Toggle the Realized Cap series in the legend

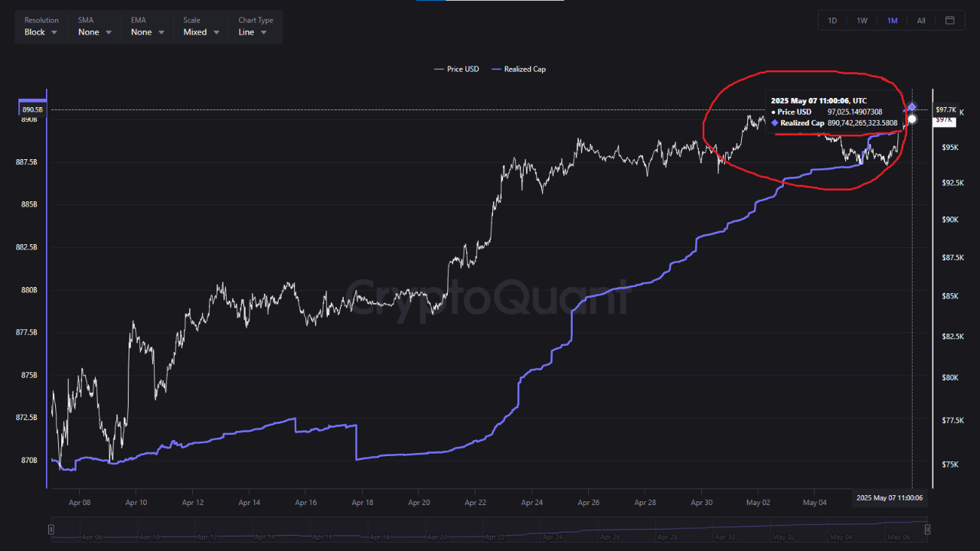click(x=524, y=69)
